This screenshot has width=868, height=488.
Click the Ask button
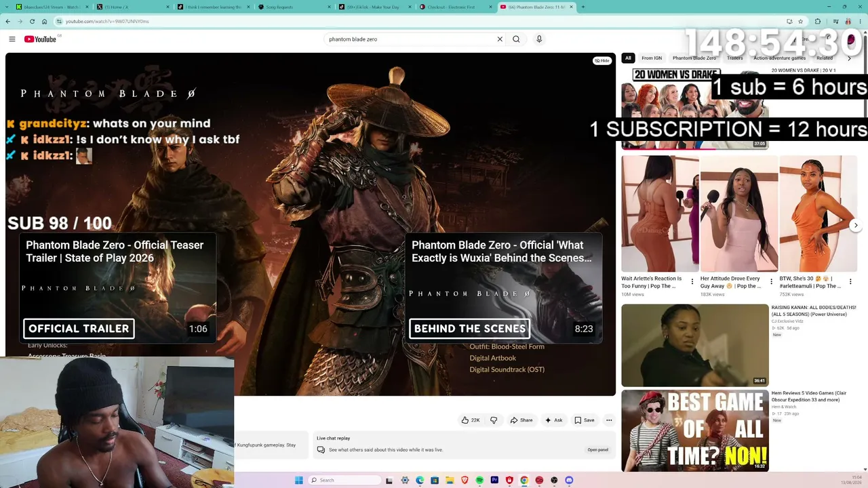[x=554, y=420]
